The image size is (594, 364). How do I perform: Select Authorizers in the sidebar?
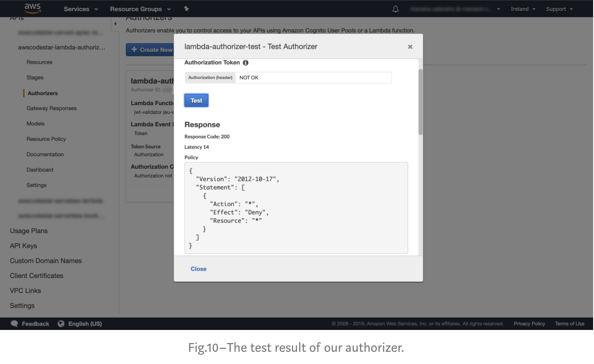click(42, 93)
